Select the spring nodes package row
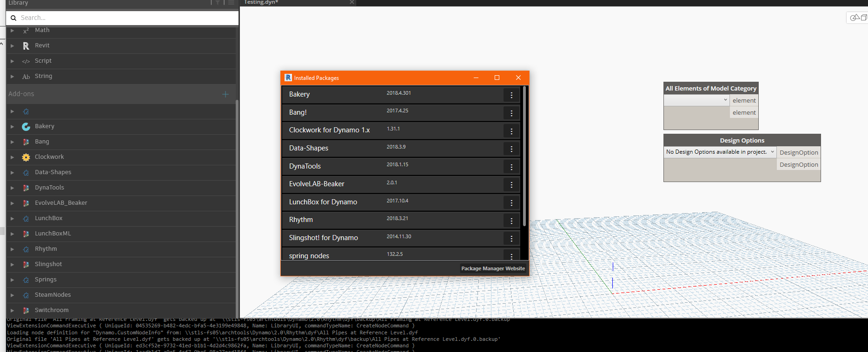 [x=401, y=254]
